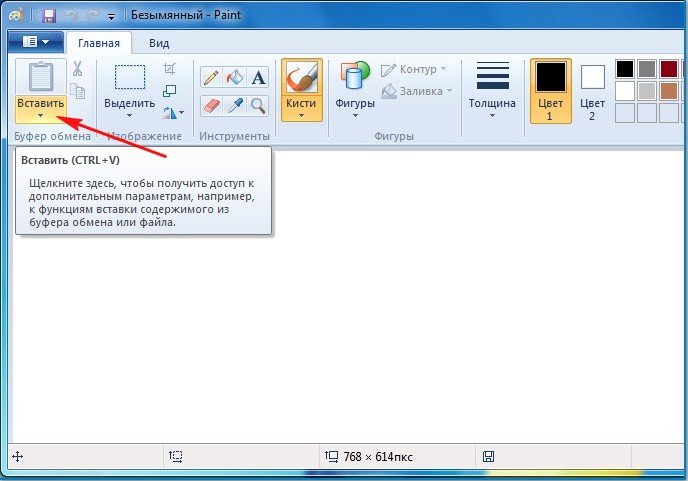Image resolution: width=688 pixels, height=481 pixels.
Task: Open the Rotate dropdown
Action: 173,113
